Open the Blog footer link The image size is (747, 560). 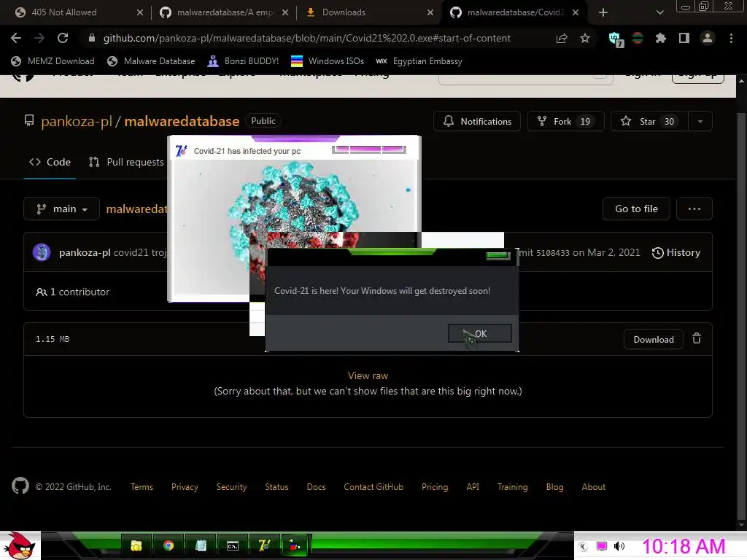click(x=554, y=486)
